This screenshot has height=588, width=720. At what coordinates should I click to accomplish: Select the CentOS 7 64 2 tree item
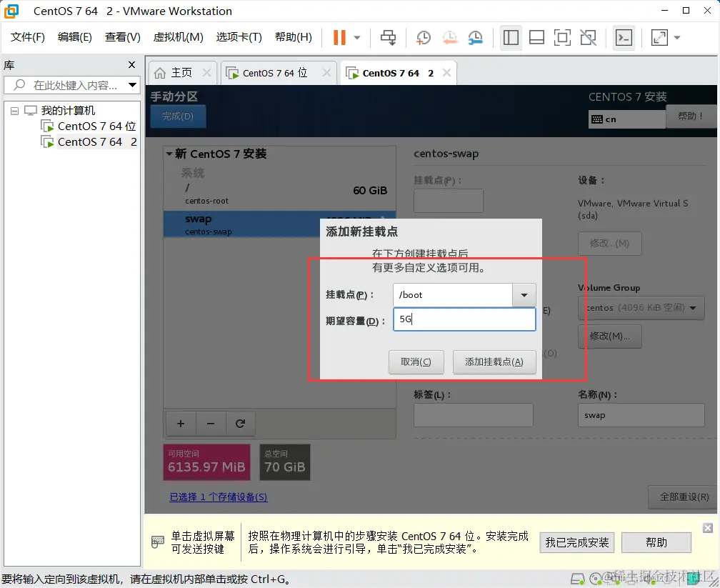click(92, 142)
